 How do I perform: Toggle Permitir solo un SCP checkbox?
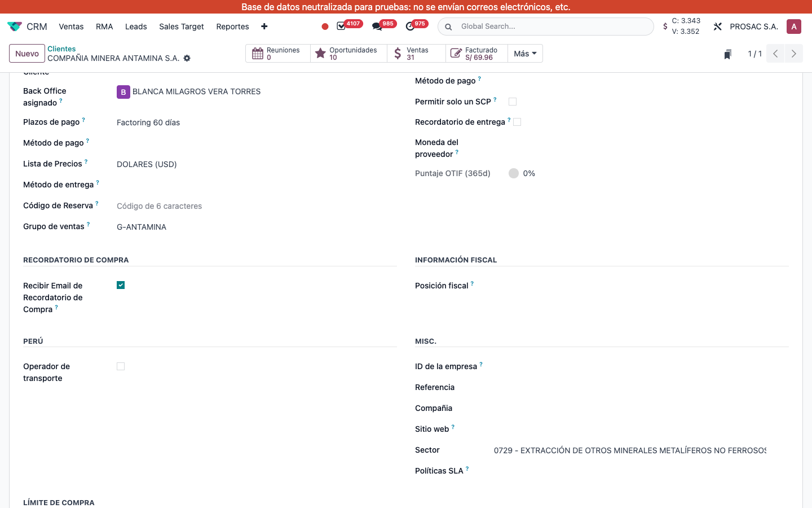click(513, 102)
